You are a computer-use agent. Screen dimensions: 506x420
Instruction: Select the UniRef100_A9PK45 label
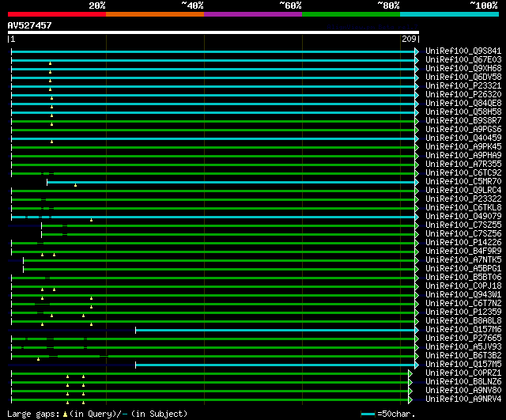coord(463,146)
